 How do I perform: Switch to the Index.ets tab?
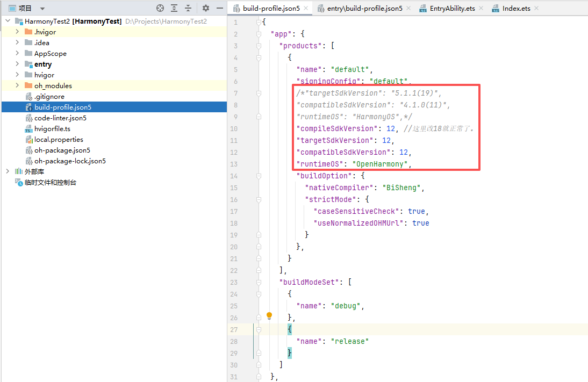(520, 9)
